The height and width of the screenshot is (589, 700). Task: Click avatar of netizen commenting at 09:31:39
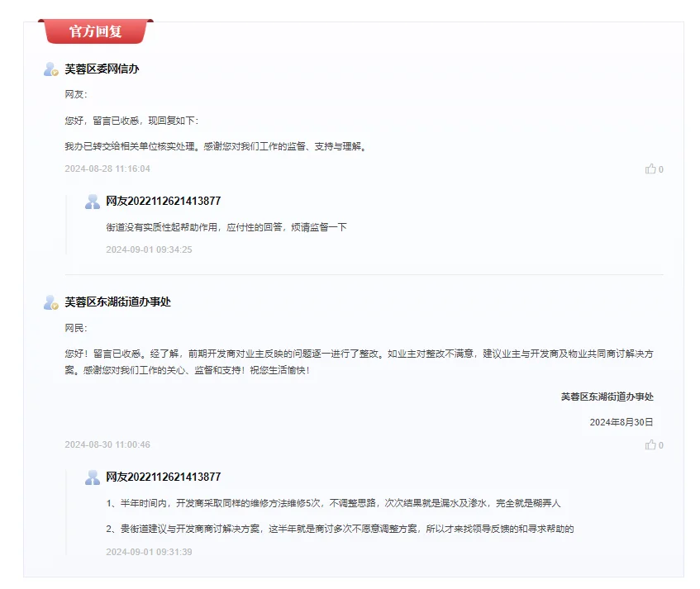[x=93, y=477]
